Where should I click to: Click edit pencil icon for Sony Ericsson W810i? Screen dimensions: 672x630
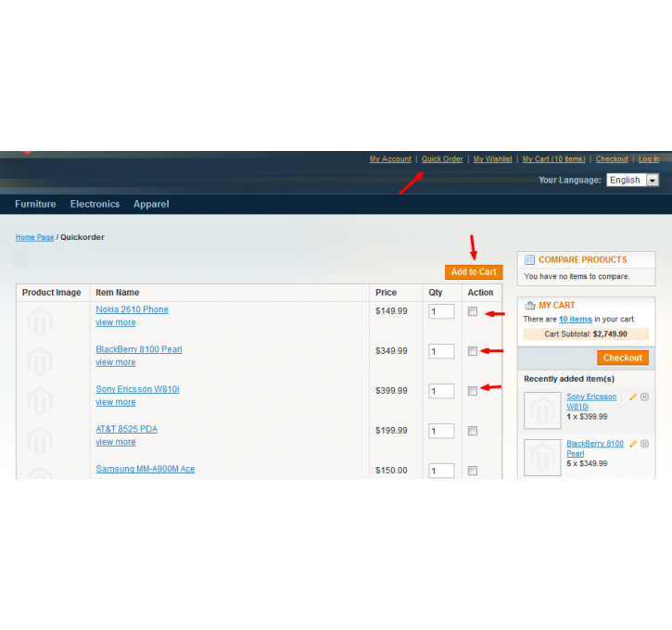pos(633,397)
